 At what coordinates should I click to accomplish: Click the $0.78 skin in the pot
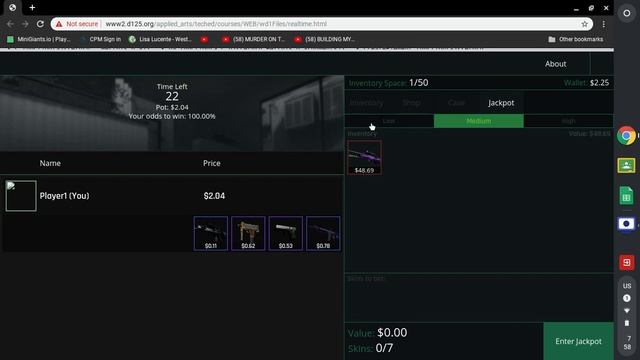click(x=323, y=233)
